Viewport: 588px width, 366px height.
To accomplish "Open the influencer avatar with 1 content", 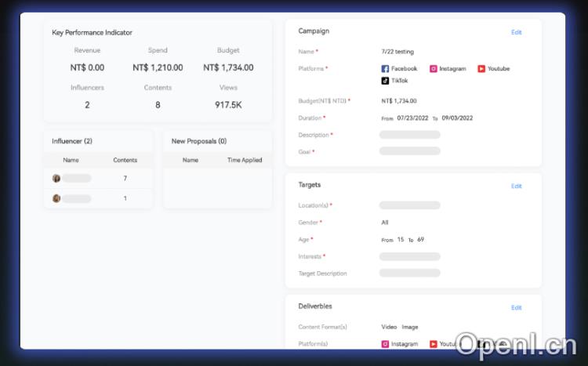I will click(56, 198).
